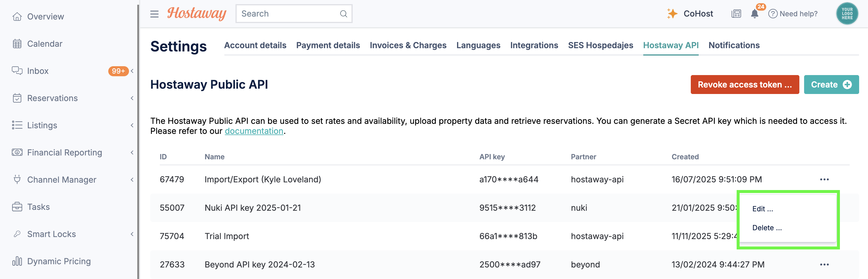Open the Calendar grid icon
This screenshot has height=279, width=868.
point(17,44)
